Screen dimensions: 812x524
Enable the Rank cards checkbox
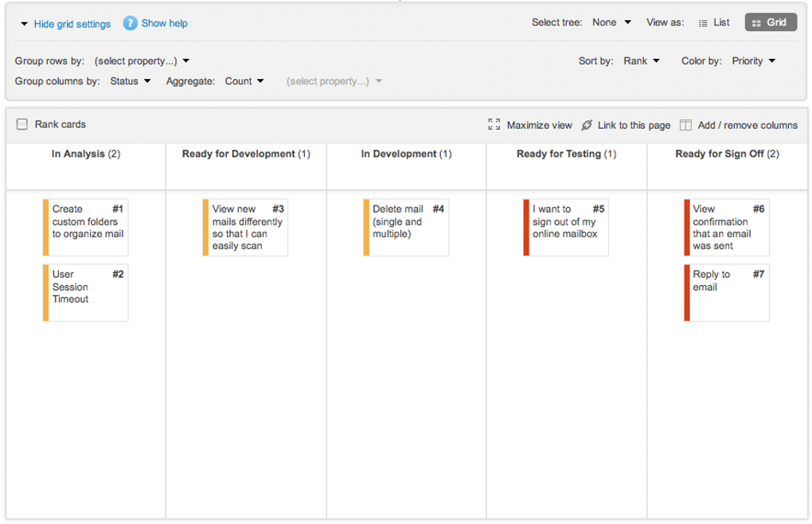click(x=22, y=124)
